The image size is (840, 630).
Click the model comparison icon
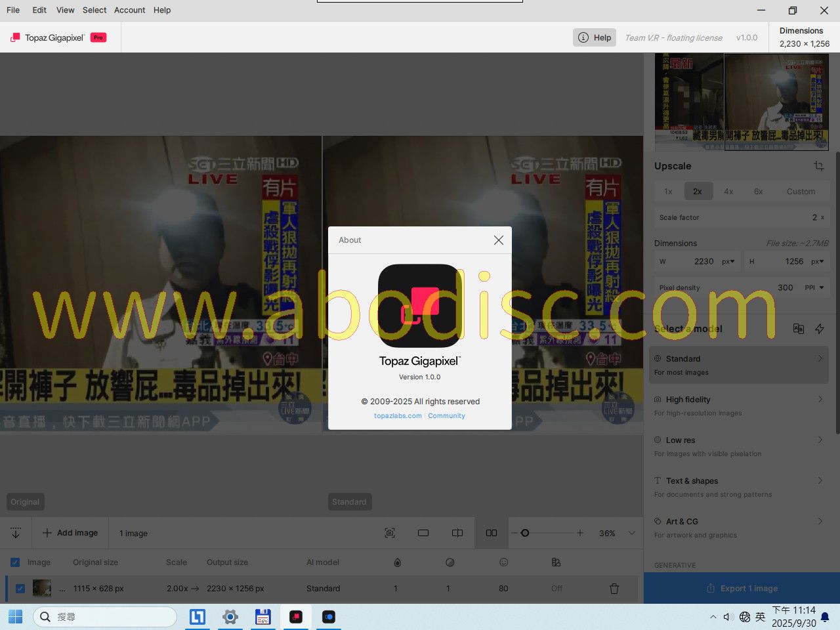798,329
